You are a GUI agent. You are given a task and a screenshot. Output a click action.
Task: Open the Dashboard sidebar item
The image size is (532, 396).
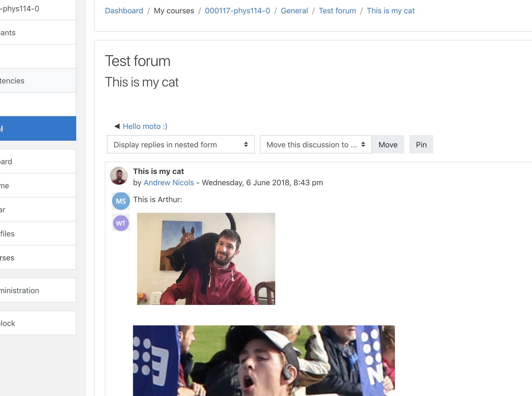click(x=38, y=161)
